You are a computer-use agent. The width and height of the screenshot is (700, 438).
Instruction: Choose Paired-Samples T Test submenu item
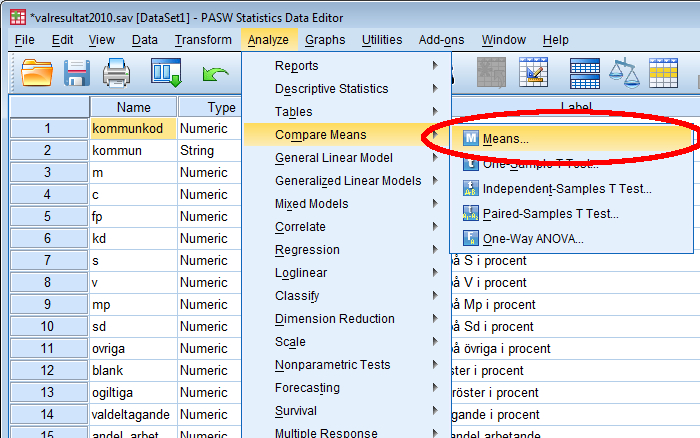[550, 213]
